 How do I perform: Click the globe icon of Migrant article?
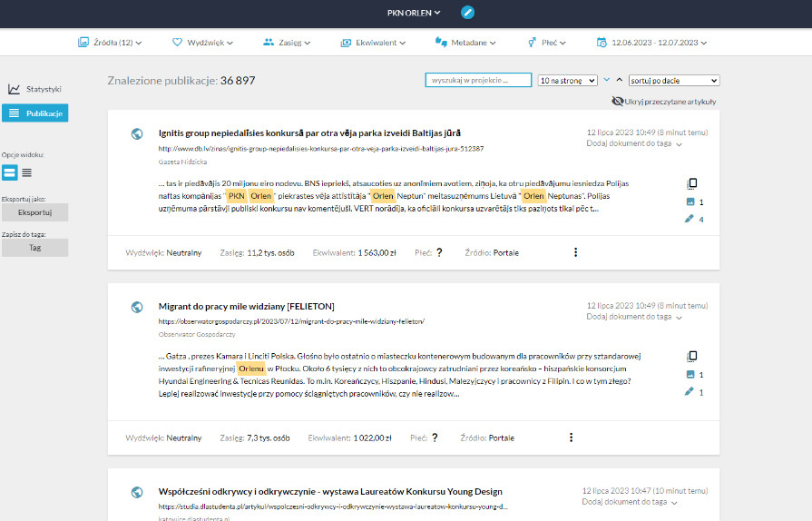tap(137, 307)
